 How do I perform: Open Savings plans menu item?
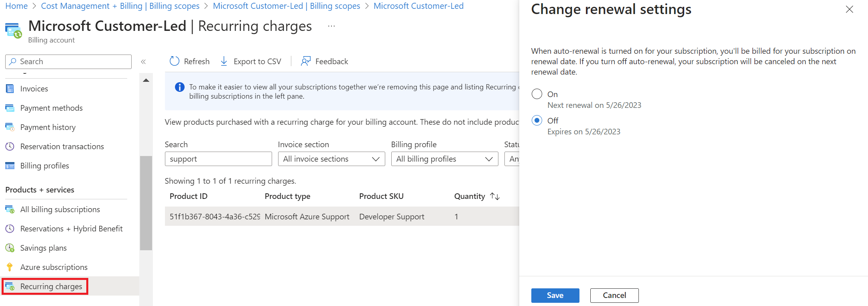point(43,248)
